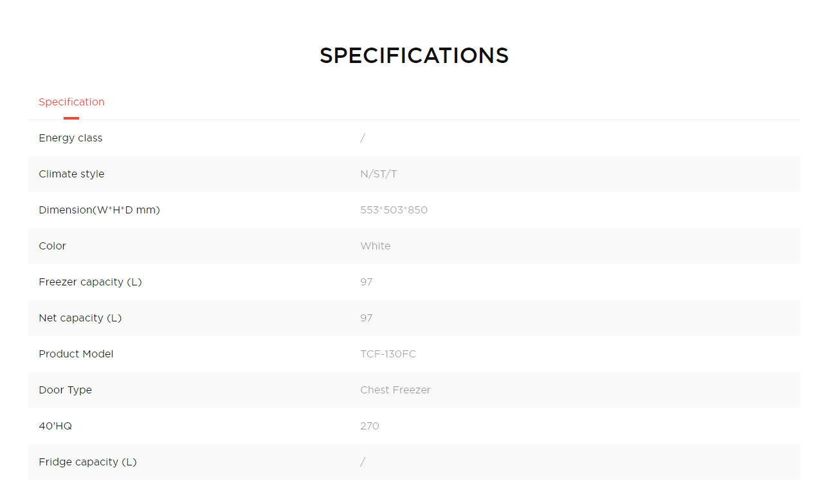Select the Chest Freezer value
Screen dimensions: 838x504
coord(396,390)
